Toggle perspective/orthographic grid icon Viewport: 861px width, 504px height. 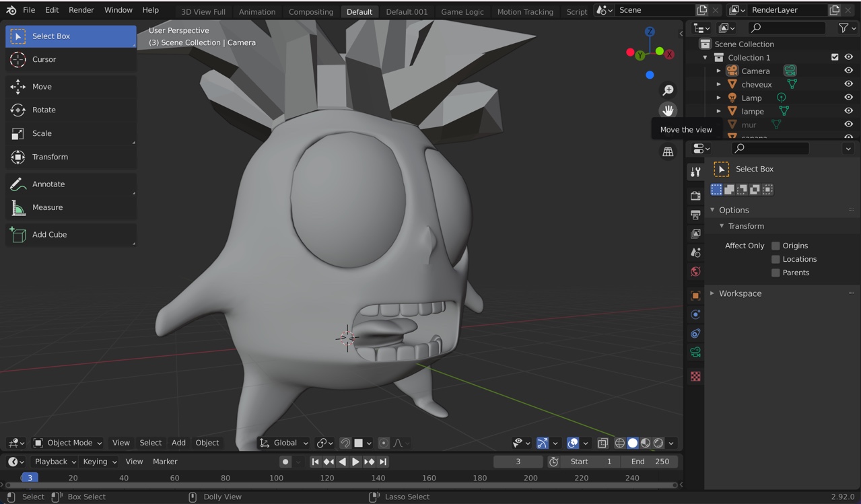pos(668,152)
